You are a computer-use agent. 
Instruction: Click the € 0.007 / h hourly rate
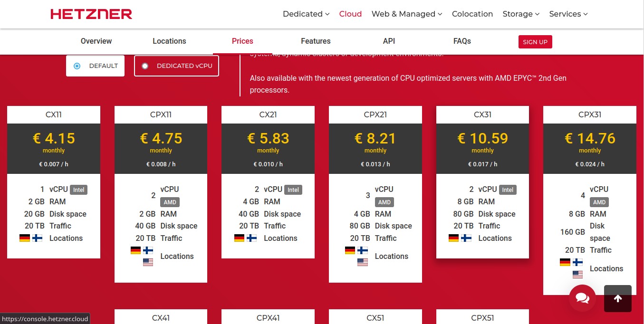(x=54, y=164)
